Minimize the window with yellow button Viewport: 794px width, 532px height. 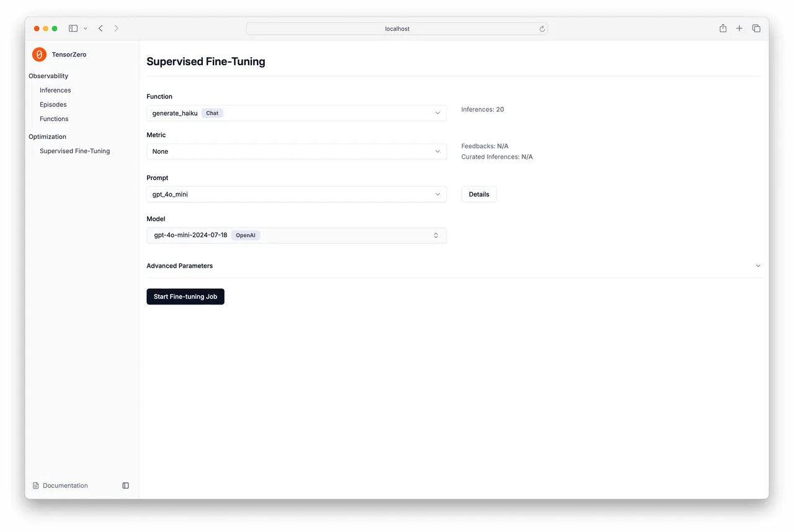click(45, 29)
